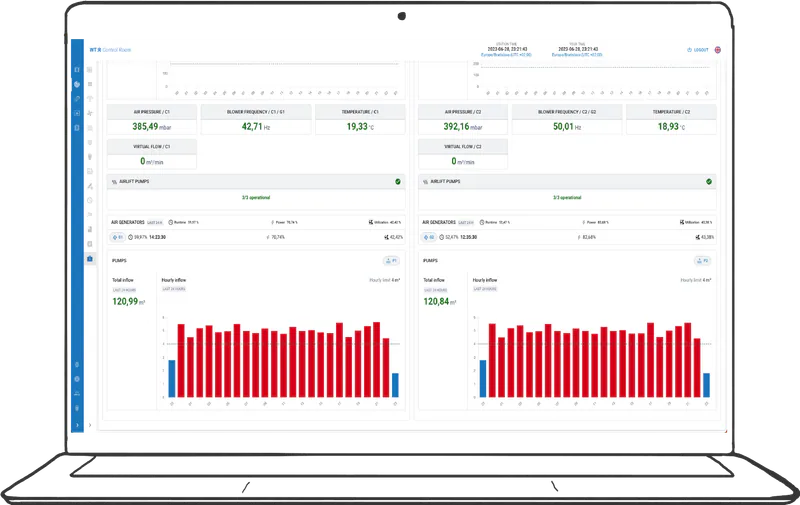Open the language flag selector
800x505 pixels.
(718, 49)
